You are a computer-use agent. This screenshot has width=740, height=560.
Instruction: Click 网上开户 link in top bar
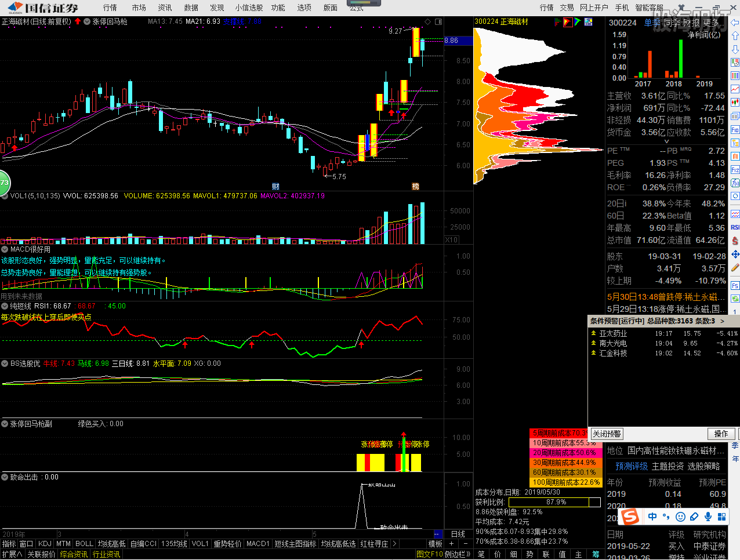point(594,8)
